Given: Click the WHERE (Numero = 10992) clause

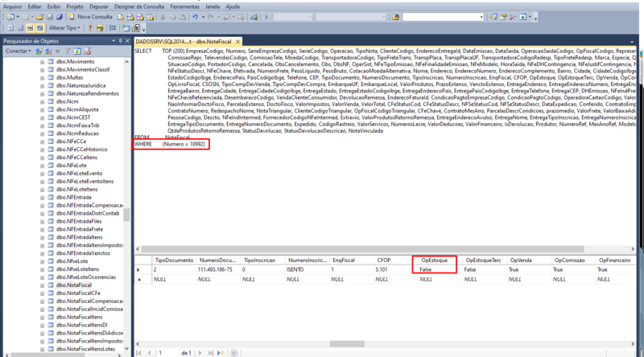Looking at the screenshot, I should click(170, 144).
